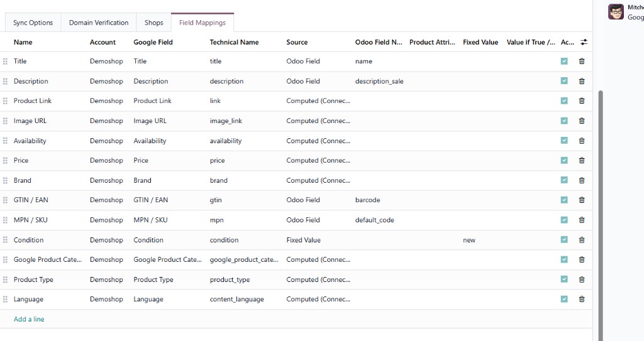
Task: Click the user avatar at top right
Action: [616, 11]
